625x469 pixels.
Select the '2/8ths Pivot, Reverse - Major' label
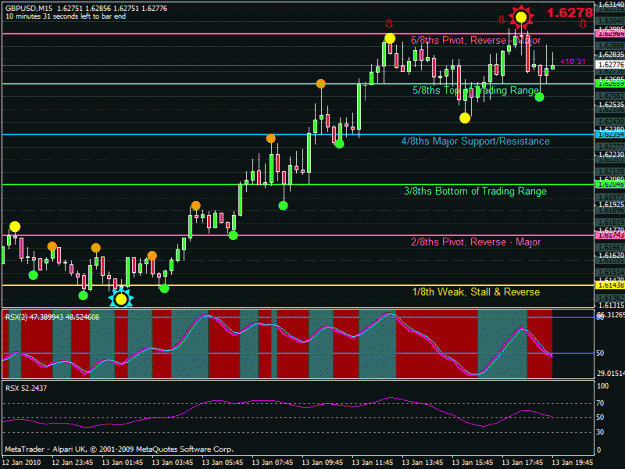(476, 242)
